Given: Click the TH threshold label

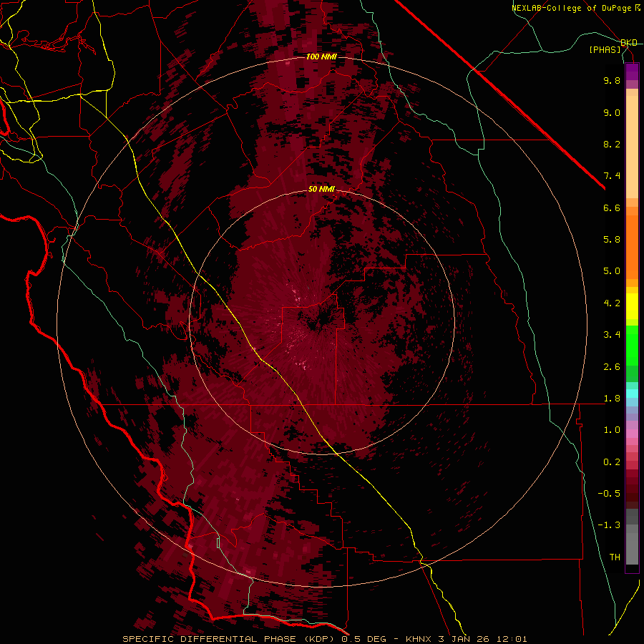Looking at the screenshot, I should click(x=615, y=557).
